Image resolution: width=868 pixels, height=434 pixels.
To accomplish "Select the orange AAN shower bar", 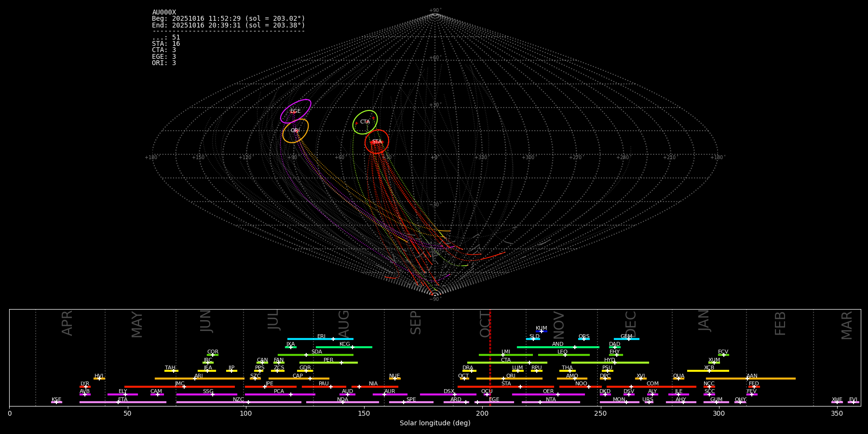I will click(x=751, y=379).
